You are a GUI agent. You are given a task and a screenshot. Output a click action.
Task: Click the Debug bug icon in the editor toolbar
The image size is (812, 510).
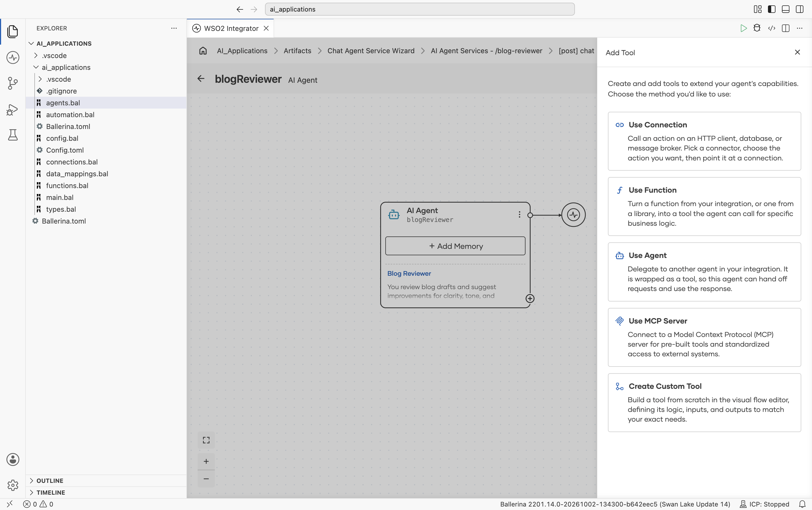coord(757,28)
